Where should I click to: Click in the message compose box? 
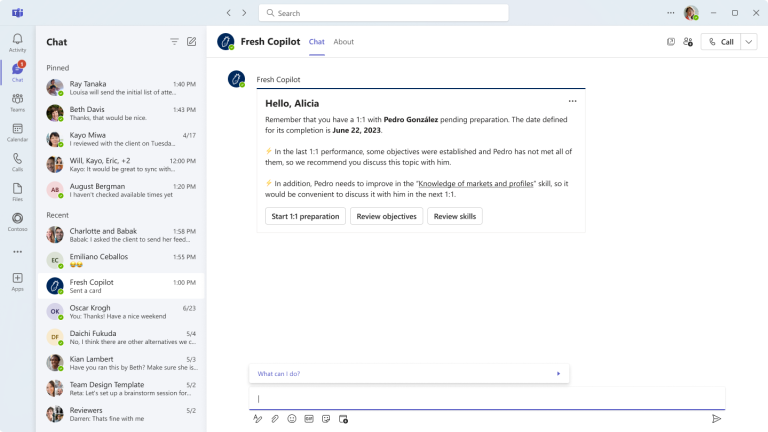tap(487, 398)
